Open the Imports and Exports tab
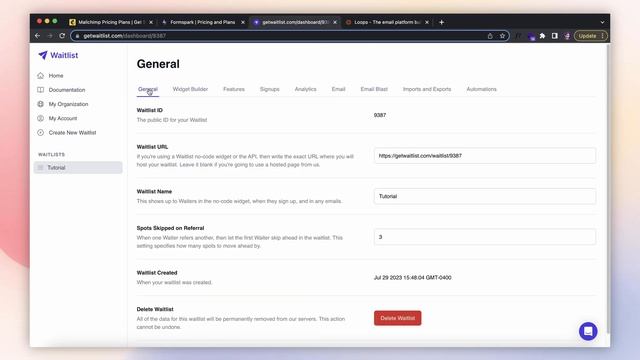Screen dimensions: 640x360 [427, 89]
